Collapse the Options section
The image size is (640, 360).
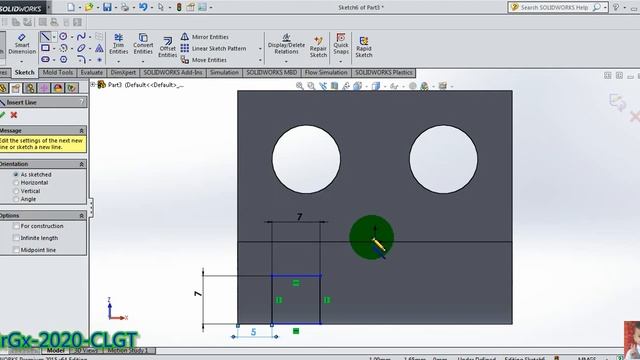81,216
